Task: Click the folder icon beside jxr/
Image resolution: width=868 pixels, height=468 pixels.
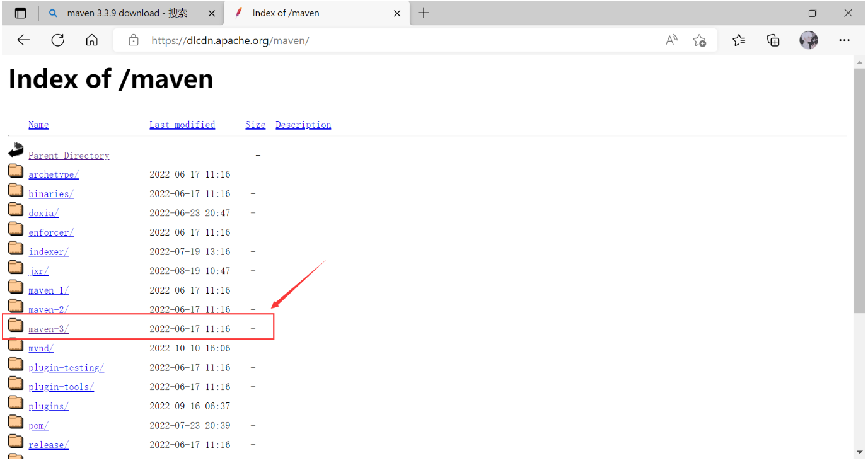Action: [x=16, y=268]
